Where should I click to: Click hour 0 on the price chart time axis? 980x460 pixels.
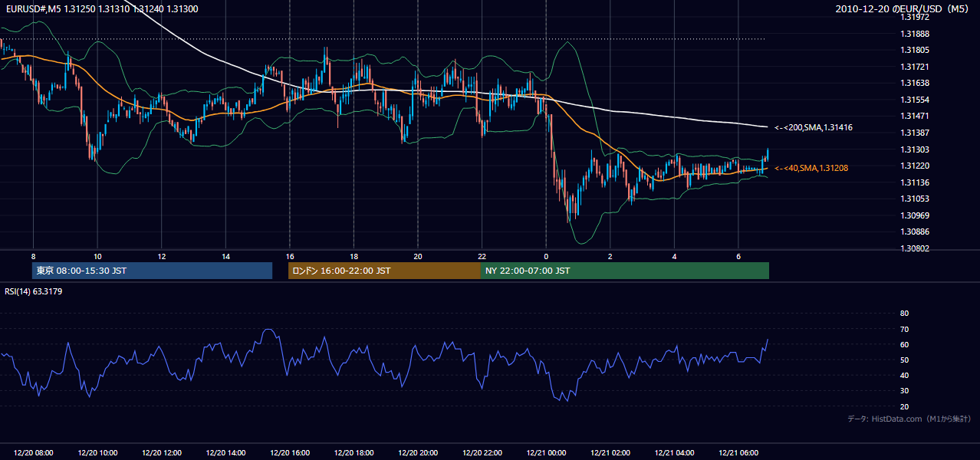click(x=546, y=256)
